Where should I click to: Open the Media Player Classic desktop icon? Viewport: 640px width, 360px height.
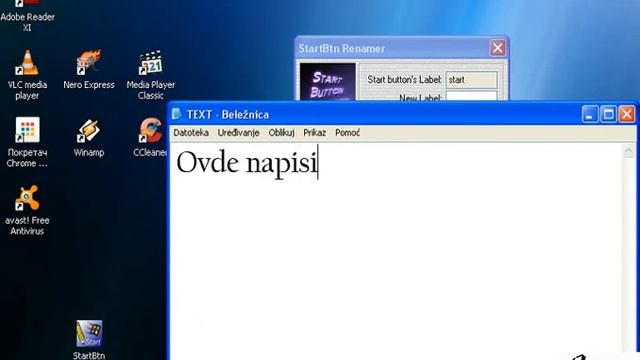[151, 75]
